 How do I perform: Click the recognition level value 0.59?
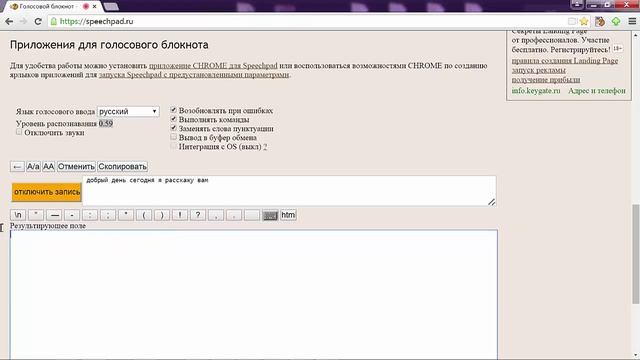pyautogui.click(x=106, y=123)
